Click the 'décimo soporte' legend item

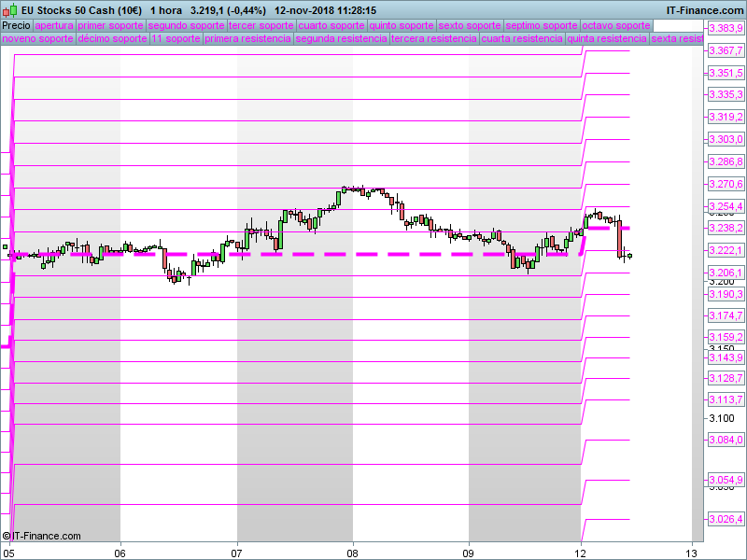coord(112,39)
